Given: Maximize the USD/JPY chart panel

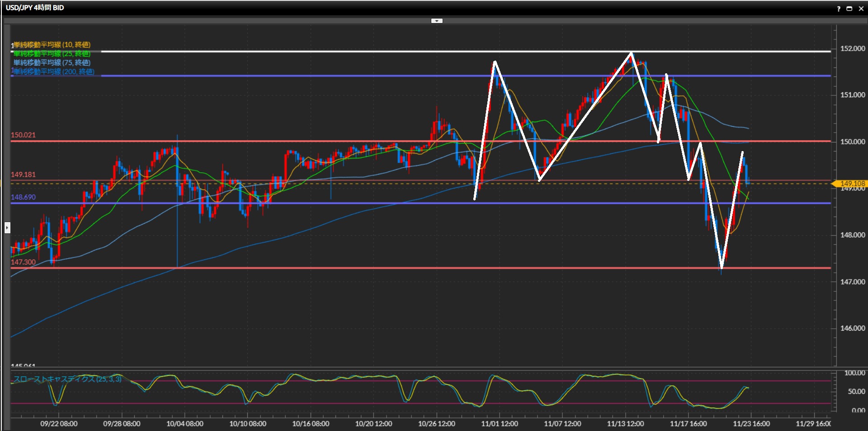Looking at the screenshot, I should click(849, 9).
